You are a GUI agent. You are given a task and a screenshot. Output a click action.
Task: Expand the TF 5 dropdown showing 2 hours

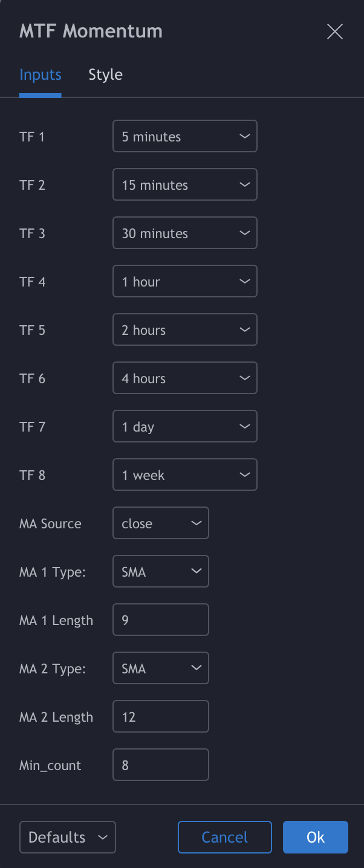click(184, 330)
